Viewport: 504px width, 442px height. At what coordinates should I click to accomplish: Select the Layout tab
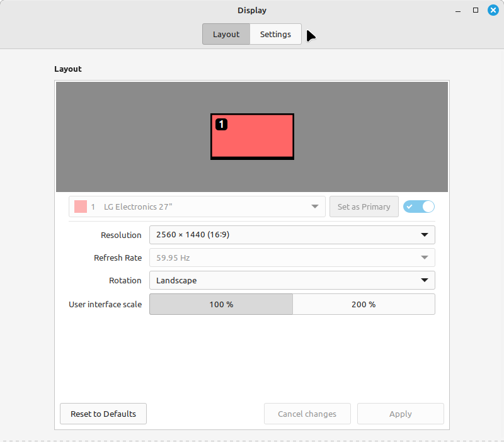pos(226,34)
